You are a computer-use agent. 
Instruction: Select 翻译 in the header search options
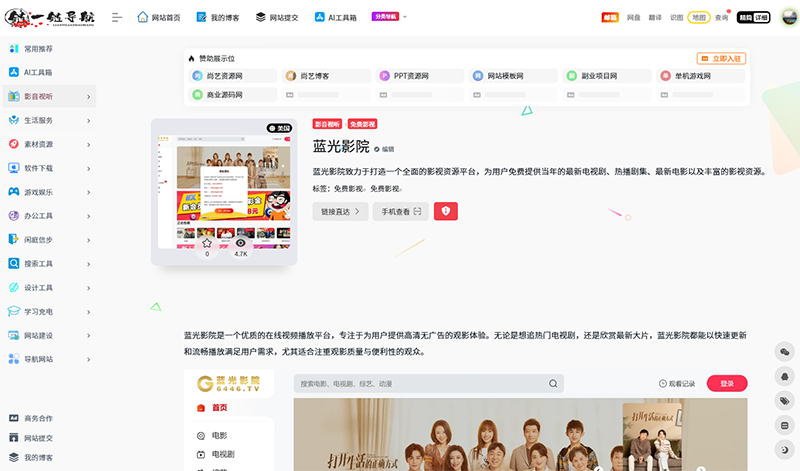coord(655,17)
